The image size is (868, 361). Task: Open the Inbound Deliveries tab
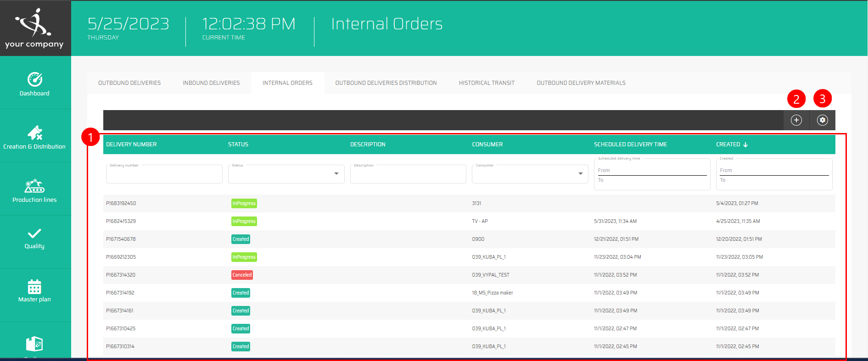211,83
